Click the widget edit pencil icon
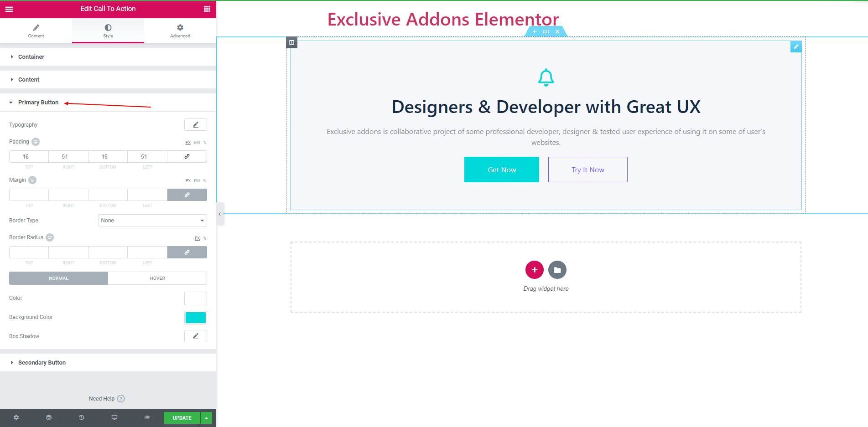The width and height of the screenshot is (868, 427). 796,46
